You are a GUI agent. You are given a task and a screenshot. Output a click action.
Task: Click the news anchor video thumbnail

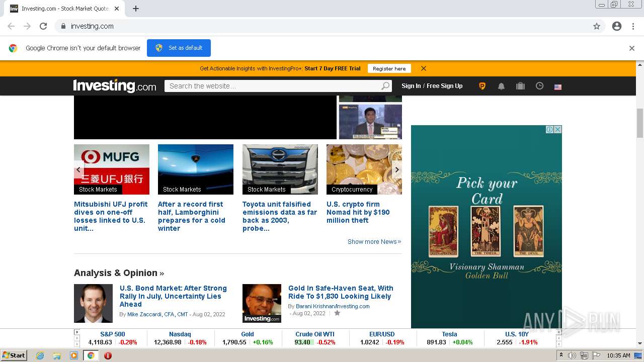[370, 122]
